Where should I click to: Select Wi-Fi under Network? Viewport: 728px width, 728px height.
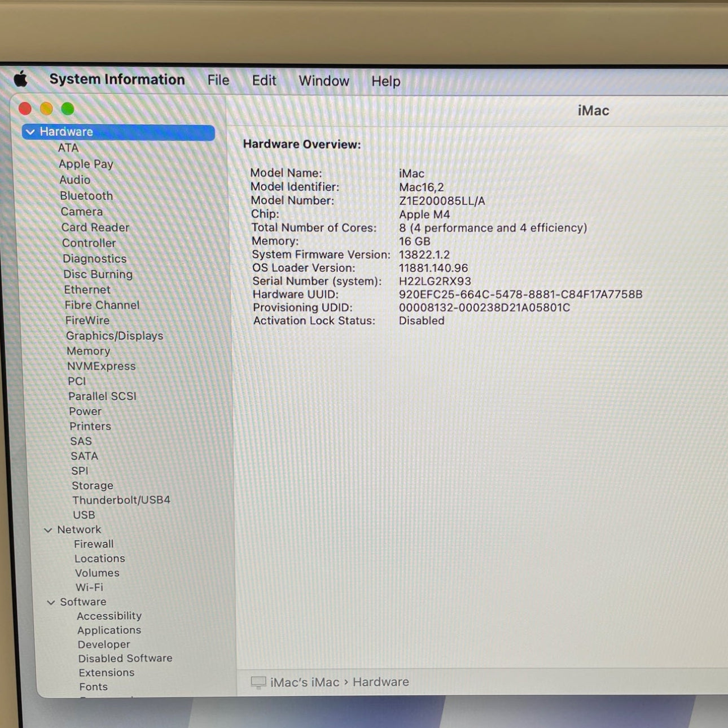point(89,587)
